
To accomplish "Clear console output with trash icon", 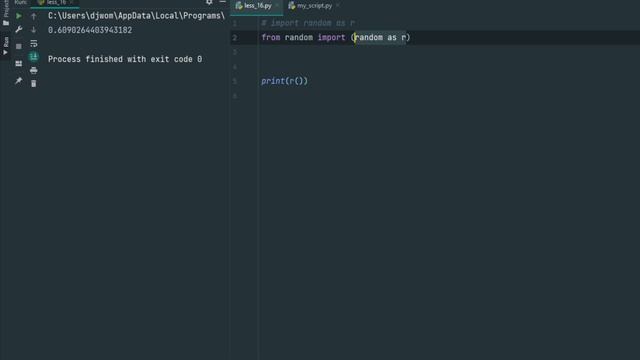I will pyautogui.click(x=34, y=84).
